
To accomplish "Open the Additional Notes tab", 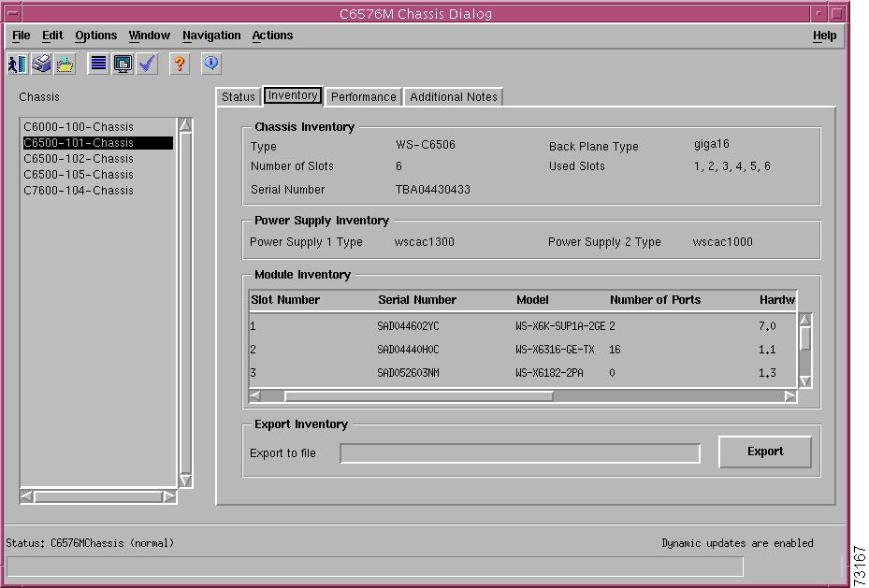I will point(454,97).
